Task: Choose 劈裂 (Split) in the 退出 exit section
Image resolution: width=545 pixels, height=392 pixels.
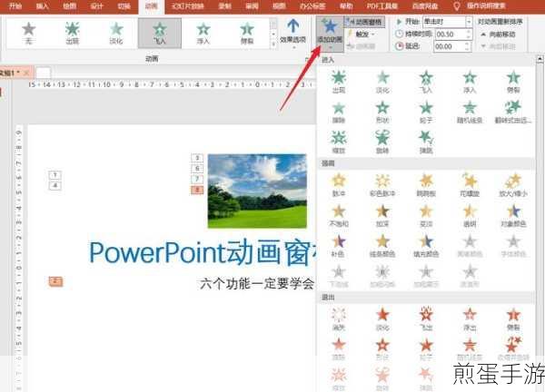Action: [x=513, y=319]
